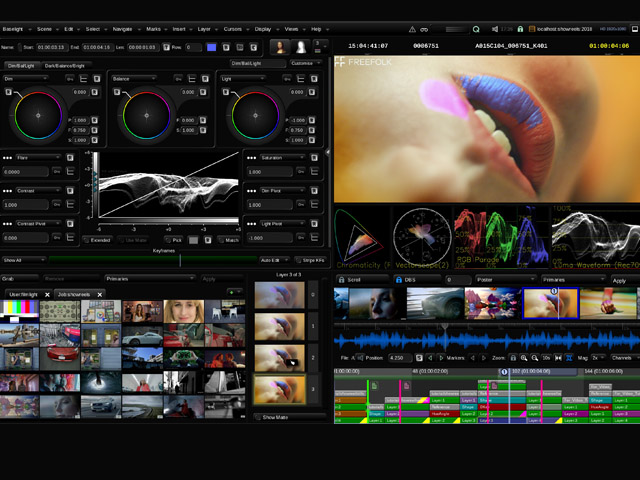
Task: Toggle the Pick checkbox
Action: click(173, 240)
